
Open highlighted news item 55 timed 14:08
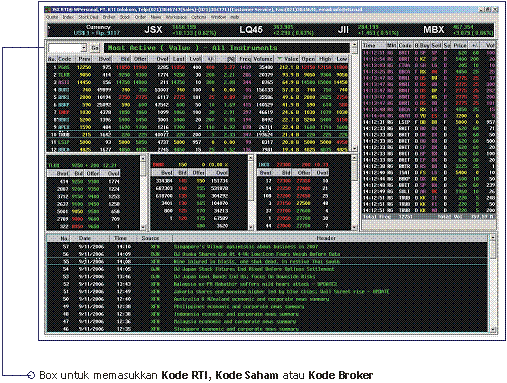[x=267, y=262]
